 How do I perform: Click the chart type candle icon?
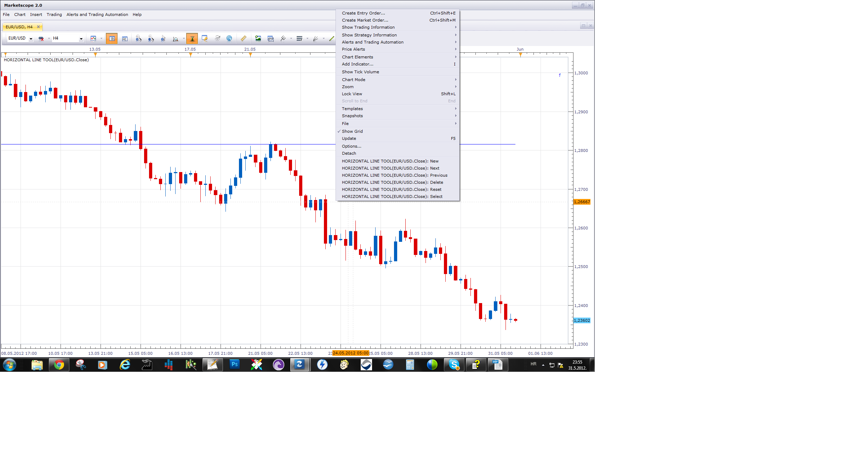[93, 38]
